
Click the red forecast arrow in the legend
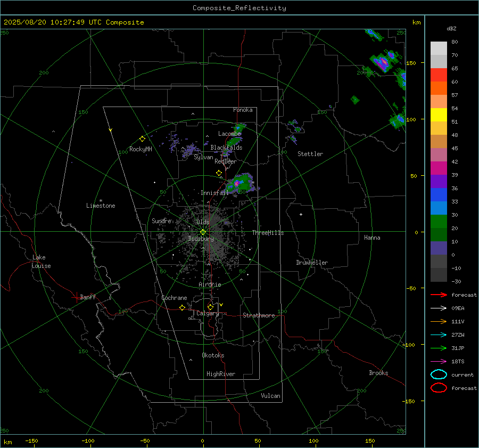point(439,295)
